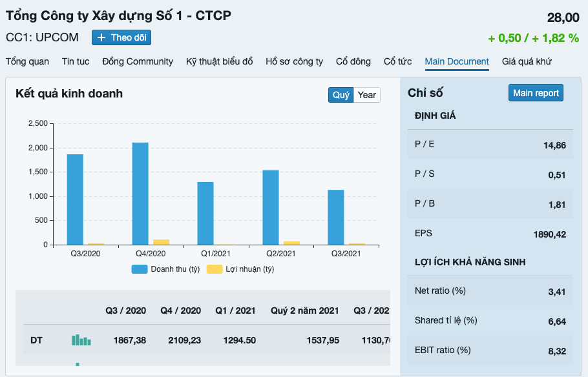Switch to Đồng Community tab

138,61
